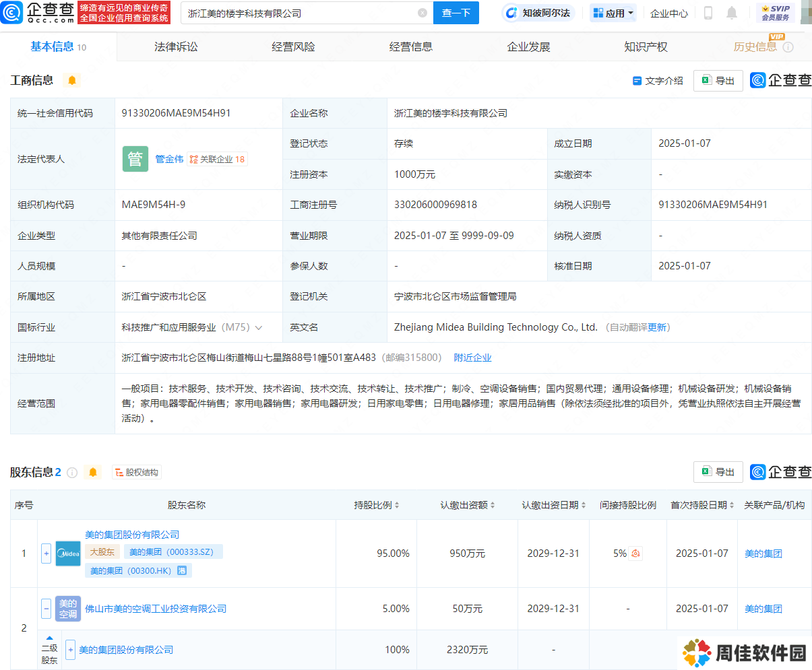Collapse row 2 shareholder with minus
812x670 pixels.
(46, 609)
